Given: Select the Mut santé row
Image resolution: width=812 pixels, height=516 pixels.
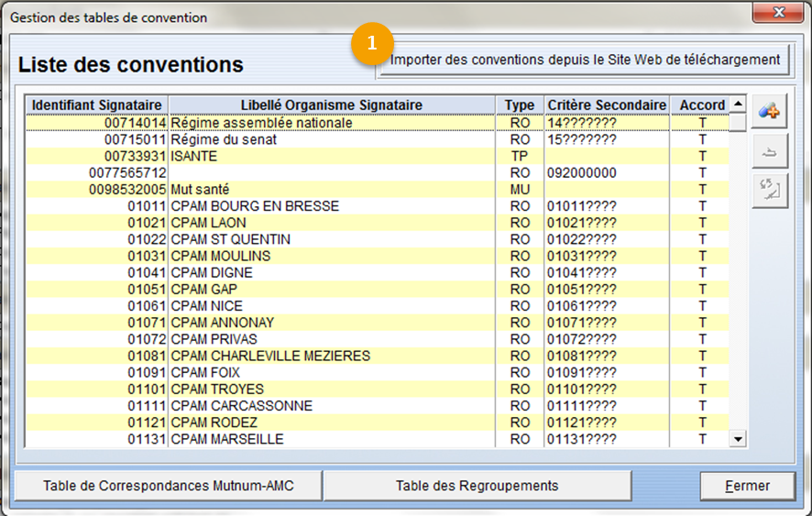Looking at the screenshot, I should tap(378, 189).
